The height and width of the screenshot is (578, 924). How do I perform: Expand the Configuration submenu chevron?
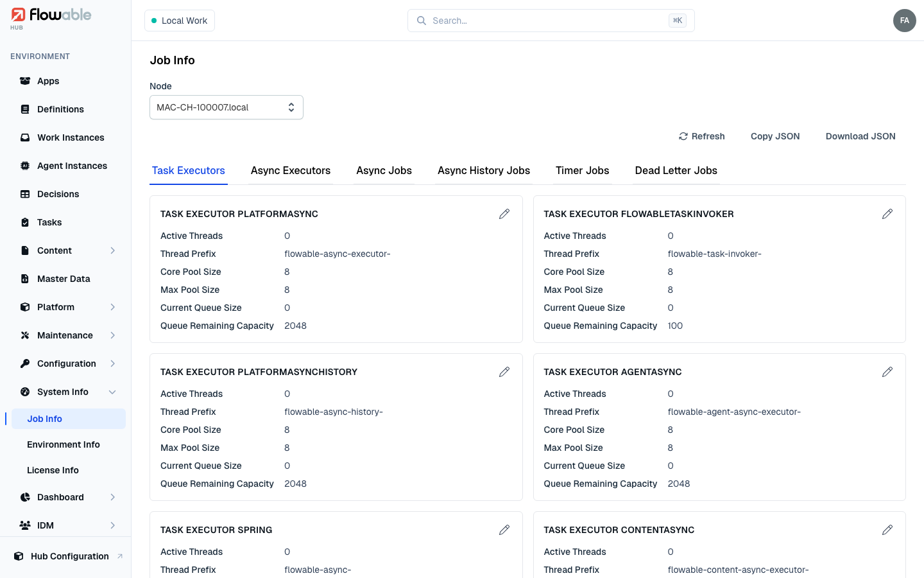(x=113, y=363)
